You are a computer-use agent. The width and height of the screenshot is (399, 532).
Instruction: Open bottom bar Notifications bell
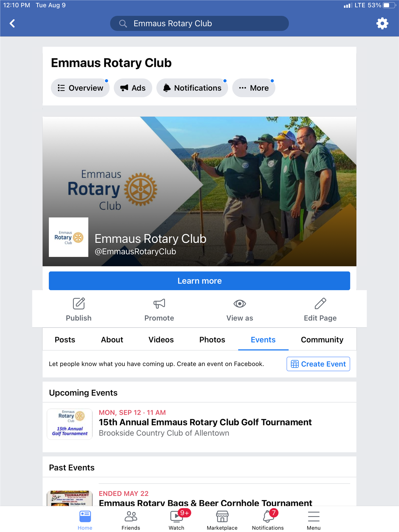tap(268, 520)
